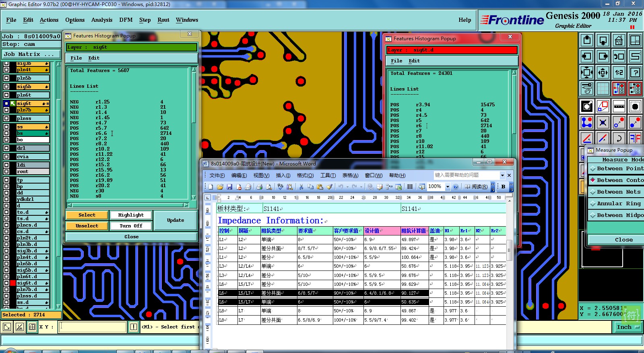Viewport: 644px width, 353px height.
Task: Click the pan left view icon
Action: click(x=587, y=56)
